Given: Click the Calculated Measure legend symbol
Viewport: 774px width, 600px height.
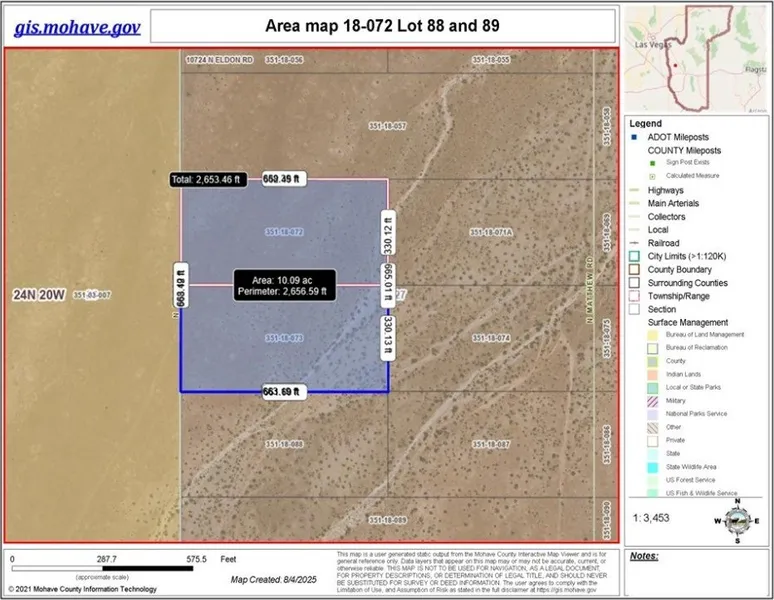Looking at the screenshot, I should point(651,176).
